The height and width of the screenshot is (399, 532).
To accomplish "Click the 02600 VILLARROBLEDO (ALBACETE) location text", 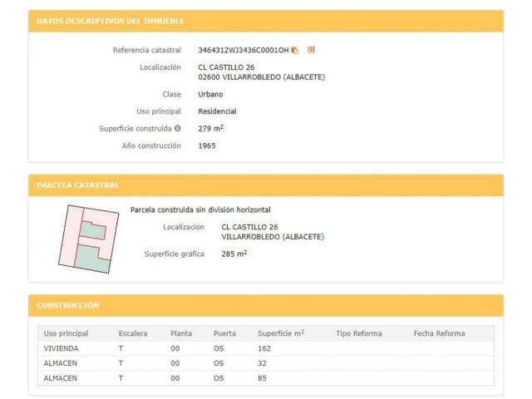I will click(x=262, y=77).
